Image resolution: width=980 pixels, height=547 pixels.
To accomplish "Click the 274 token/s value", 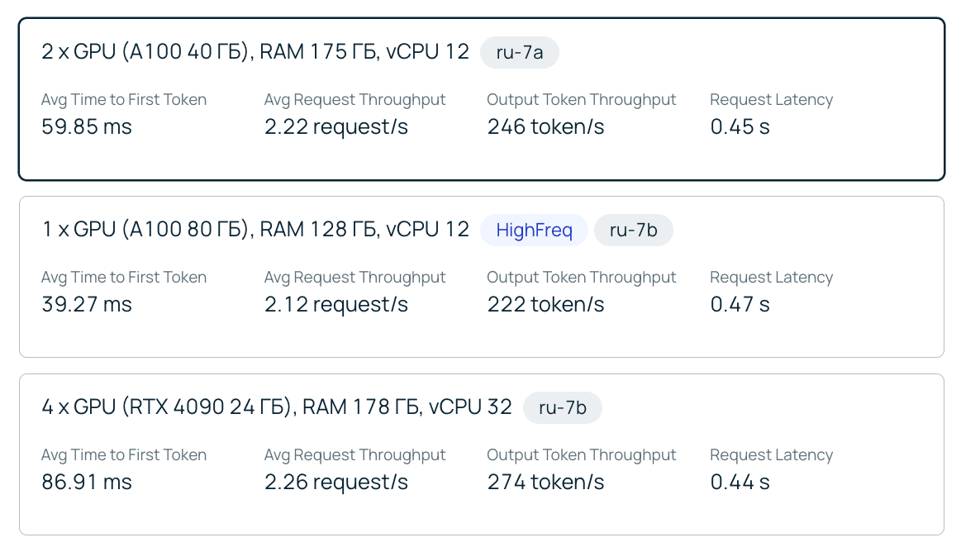I will (x=545, y=482).
